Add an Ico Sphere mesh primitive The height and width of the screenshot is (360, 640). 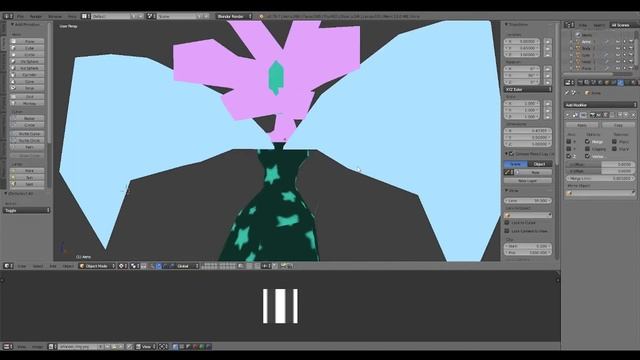pos(27,68)
